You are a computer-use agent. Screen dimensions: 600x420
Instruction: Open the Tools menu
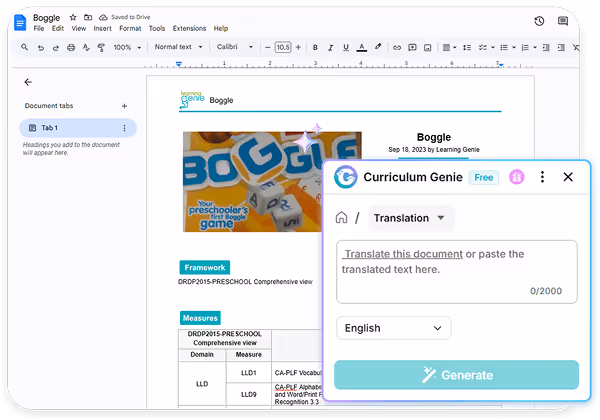[x=157, y=28]
